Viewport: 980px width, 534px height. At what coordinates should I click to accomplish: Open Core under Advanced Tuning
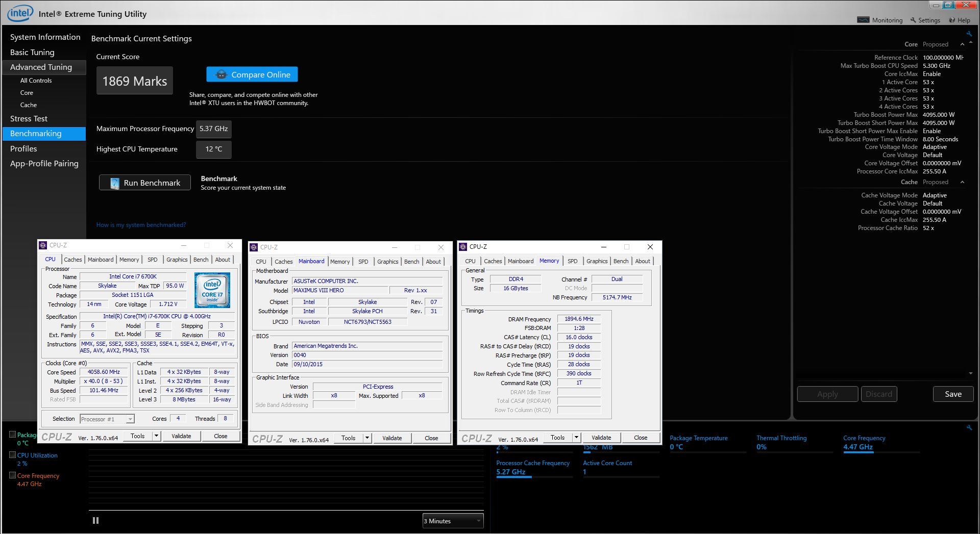point(27,93)
